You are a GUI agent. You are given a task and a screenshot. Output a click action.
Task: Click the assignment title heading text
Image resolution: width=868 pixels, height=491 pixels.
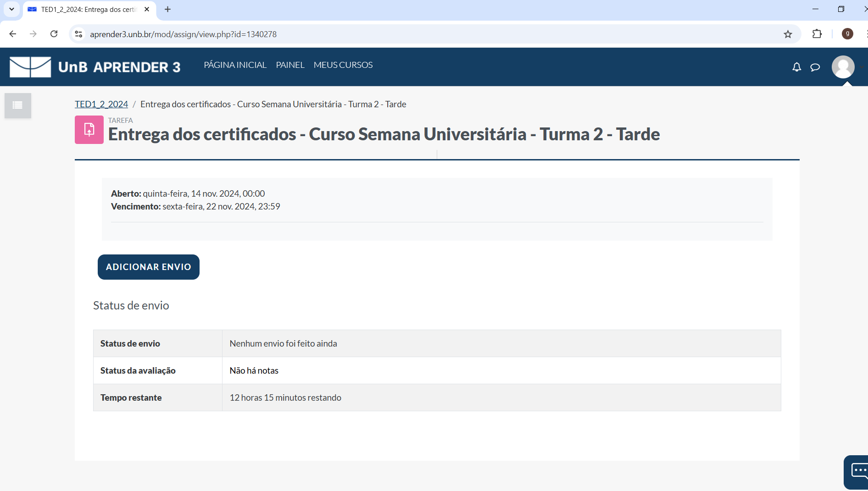point(384,134)
